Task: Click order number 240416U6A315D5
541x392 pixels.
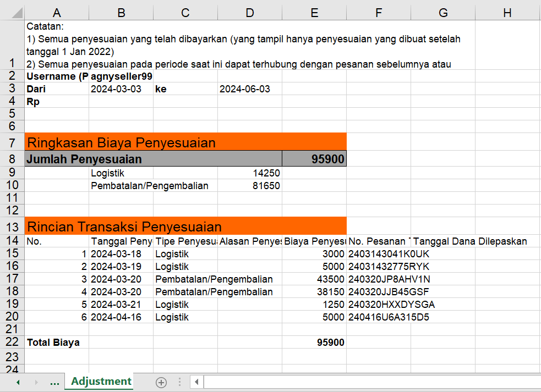Action: point(389,317)
